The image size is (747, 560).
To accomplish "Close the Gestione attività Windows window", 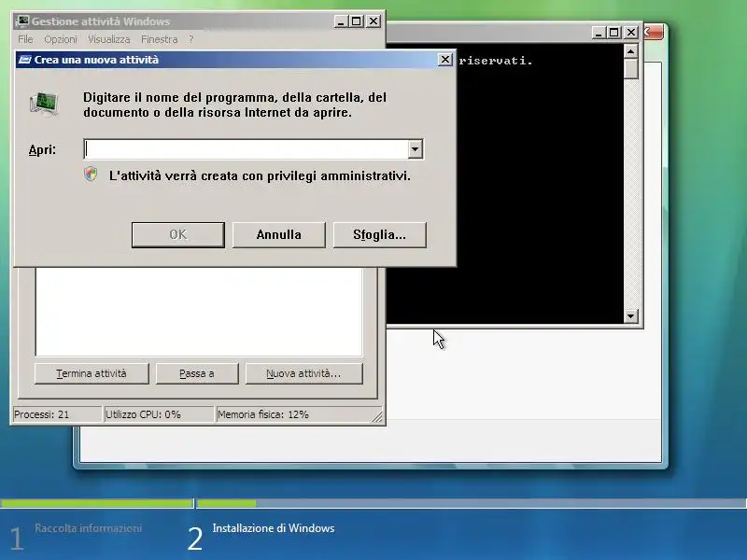I will point(373,21).
